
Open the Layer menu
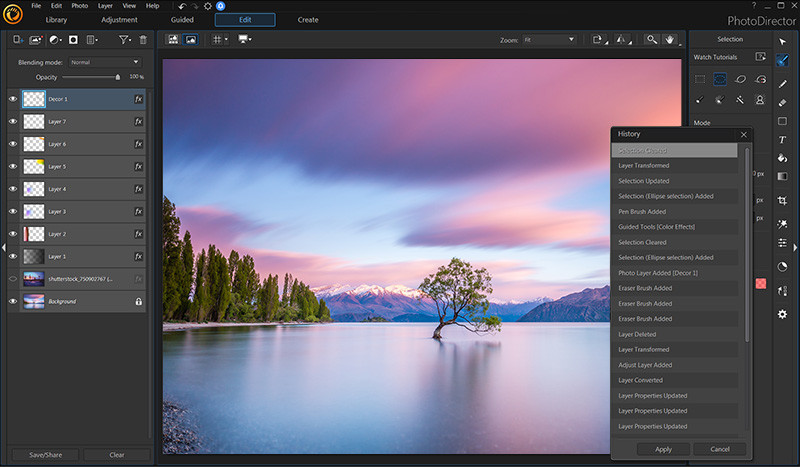click(x=105, y=6)
